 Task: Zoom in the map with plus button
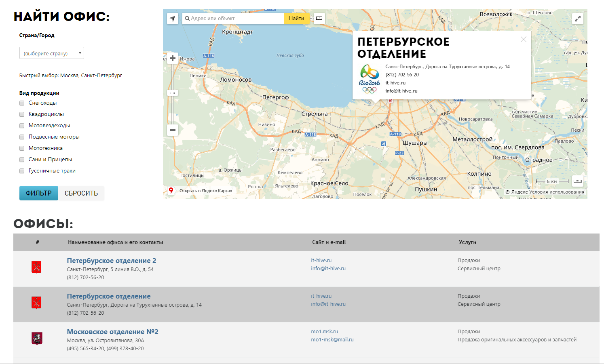(173, 58)
